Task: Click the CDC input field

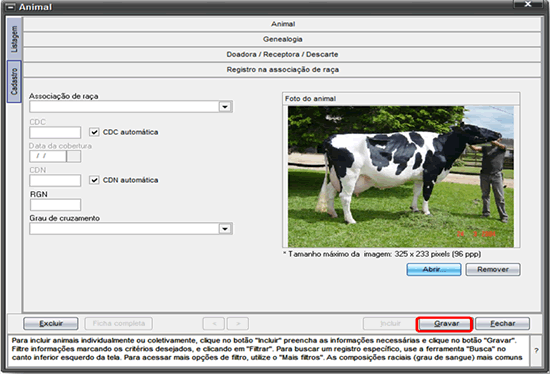Action: click(55, 133)
